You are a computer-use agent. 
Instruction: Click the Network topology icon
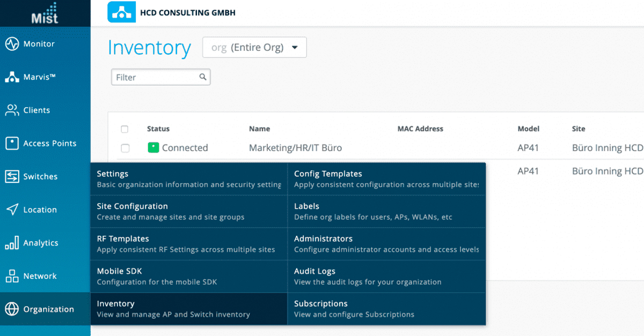[x=12, y=277]
